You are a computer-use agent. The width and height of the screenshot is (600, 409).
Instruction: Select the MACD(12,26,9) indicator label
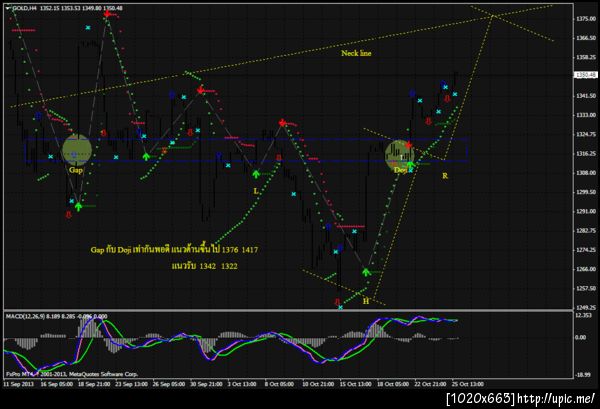[x=57, y=316]
